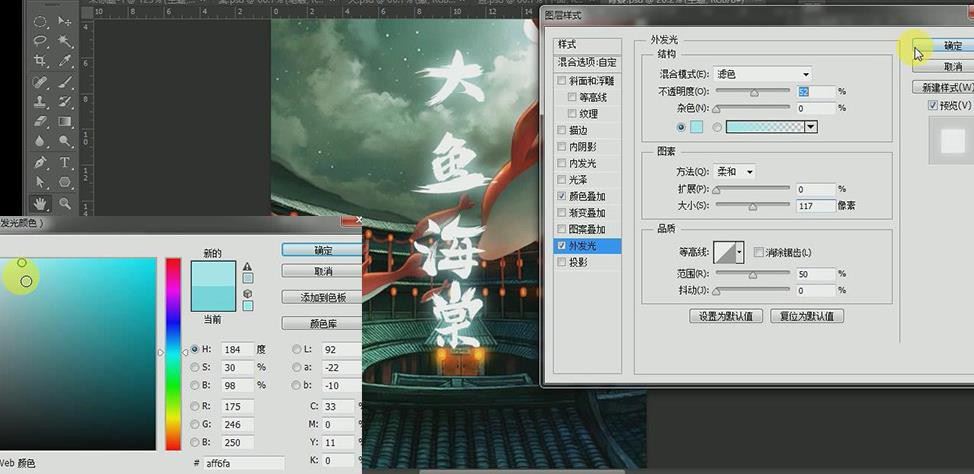Select the Polygon shape tool
The image size is (974, 474).
pyautogui.click(x=65, y=182)
